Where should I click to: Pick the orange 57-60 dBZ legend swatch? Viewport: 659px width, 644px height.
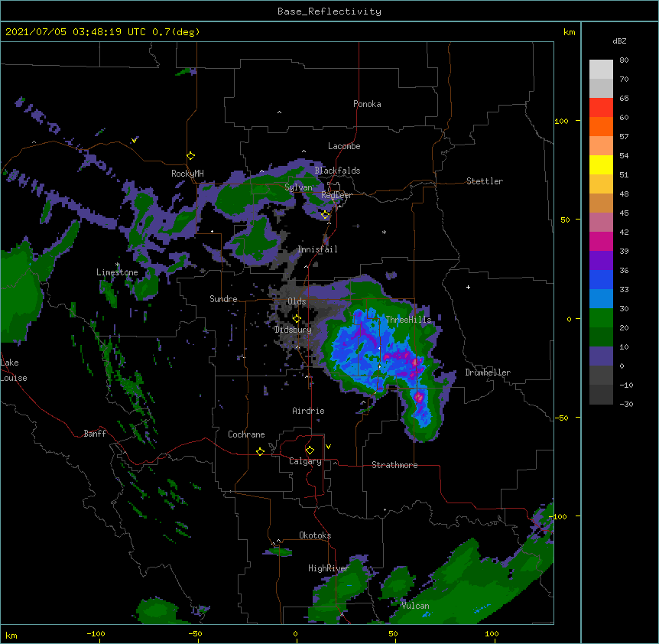601,126
